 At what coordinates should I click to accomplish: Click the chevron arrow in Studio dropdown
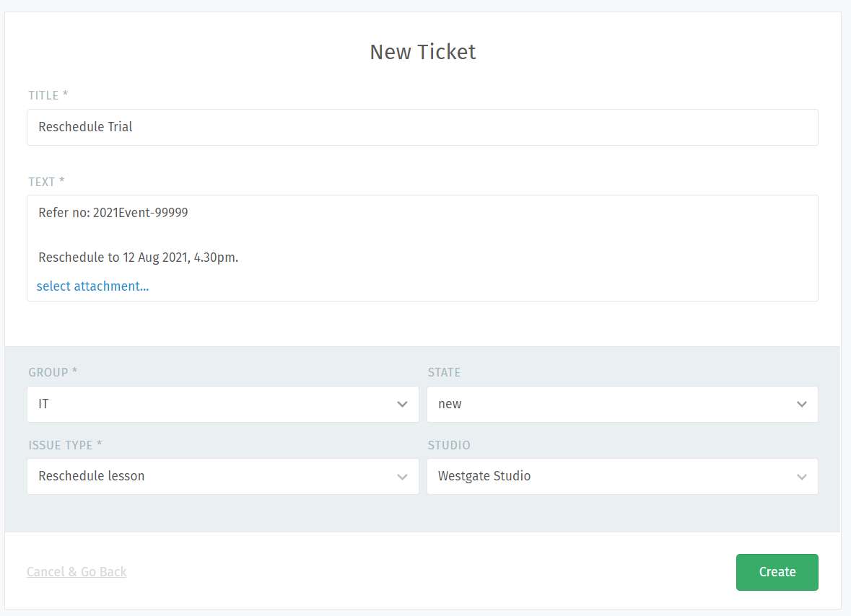802,477
